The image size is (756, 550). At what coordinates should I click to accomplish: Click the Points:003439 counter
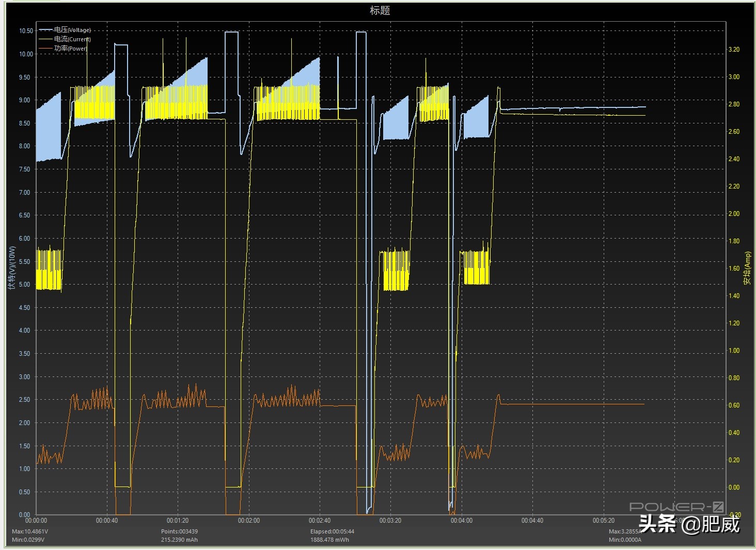[179, 531]
